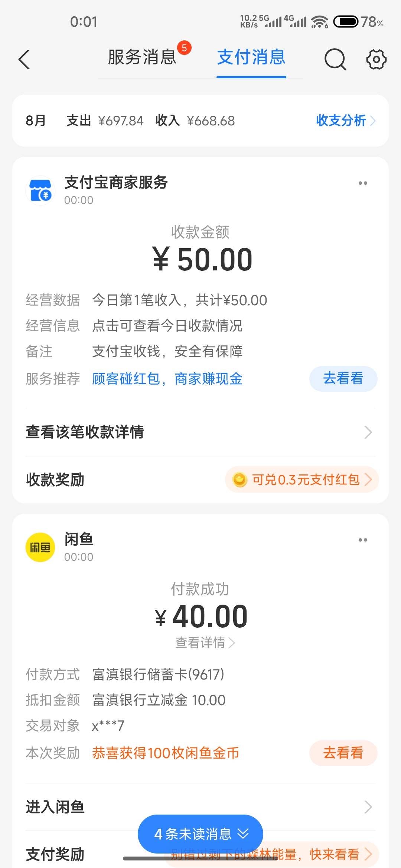401x868 pixels.
Task: Jump to 4条未读消息 pill
Action: click(200, 834)
